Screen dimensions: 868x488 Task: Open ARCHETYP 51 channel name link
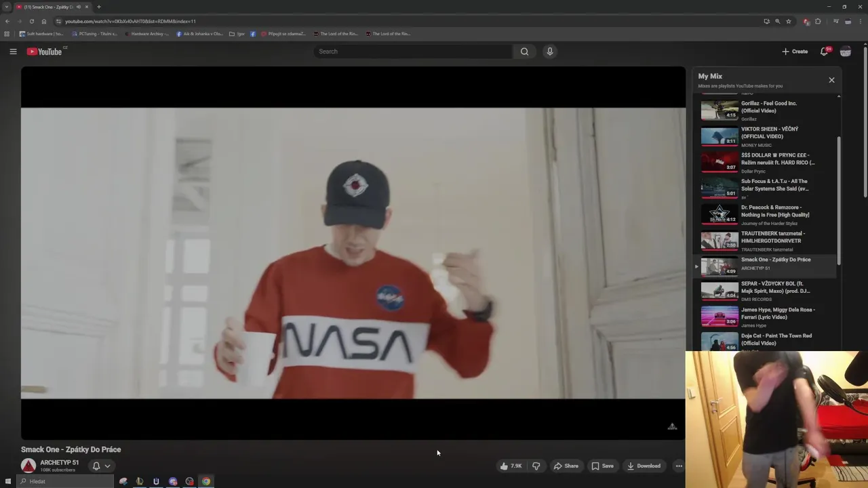[x=59, y=462]
